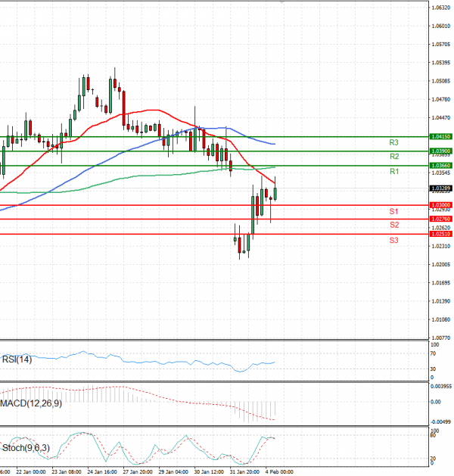Click the 1.05085 price axis value
The height and width of the screenshot is (476, 454).
coord(441,81)
